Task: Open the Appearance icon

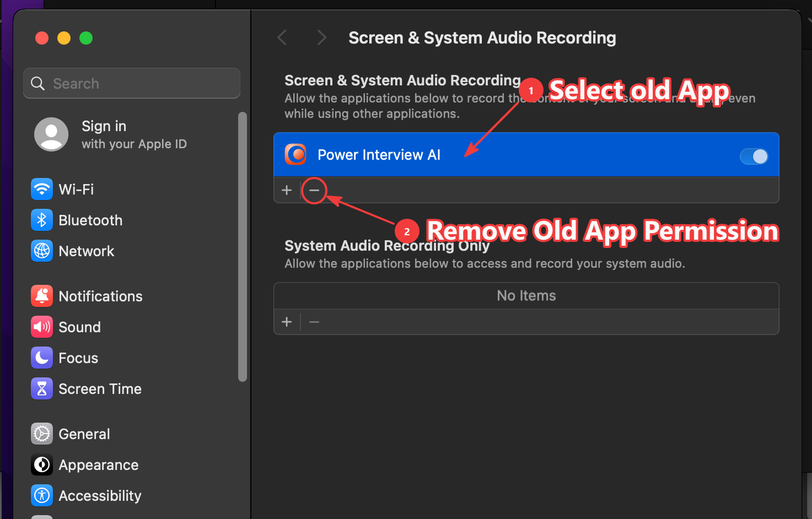Action: (42, 465)
